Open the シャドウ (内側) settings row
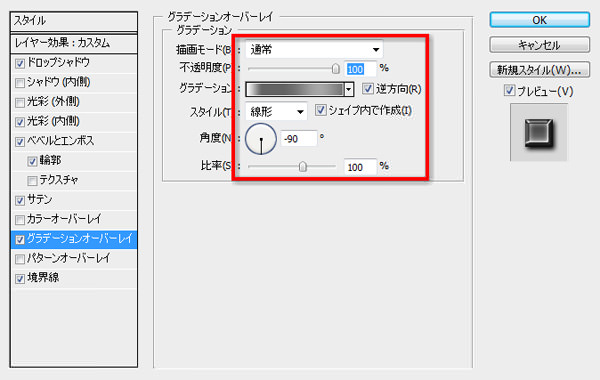This screenshot has height=380, width=600. (74, 83)
